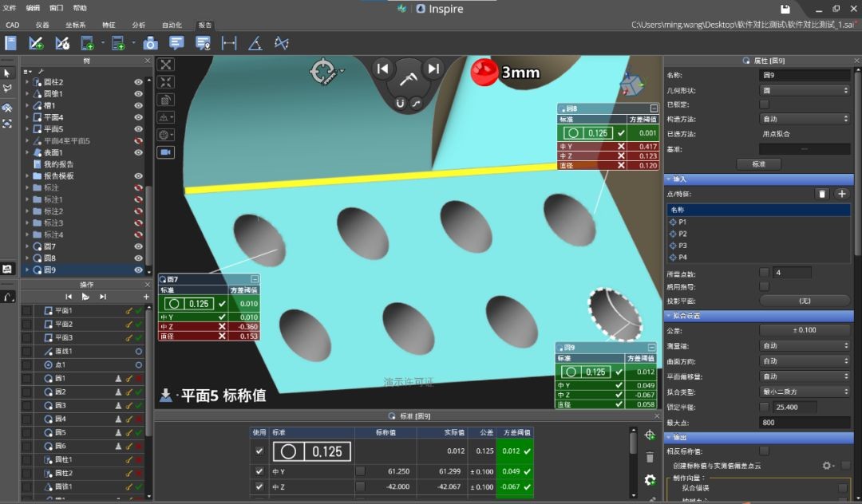Viewport: 862px width, 504px height.
Task: Go to previous step in viewport navigation
Action: [x=382, y=69]
